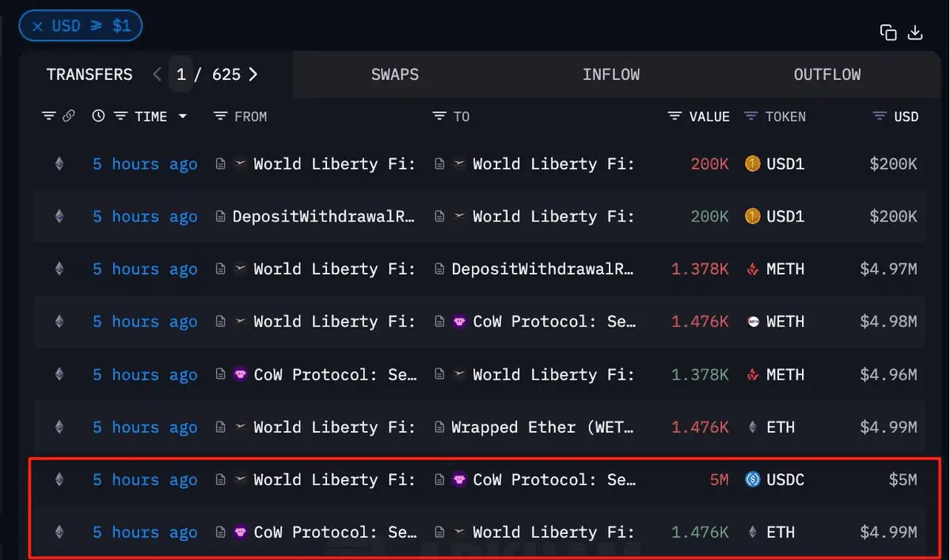Open DepositWithdrawalR... recipient in METH row
Screen dimensions: 950x560
coord(543,269)
